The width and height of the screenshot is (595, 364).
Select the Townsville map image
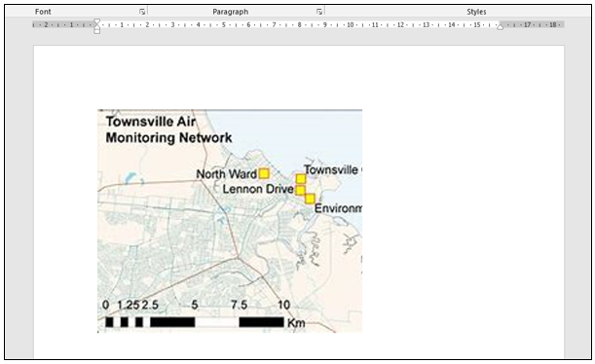point(230,222)
